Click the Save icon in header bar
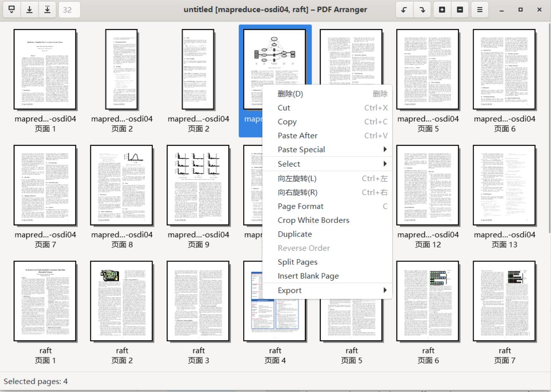Image resolution: width=551 pixels, height=392 pixels. [29, 10]
